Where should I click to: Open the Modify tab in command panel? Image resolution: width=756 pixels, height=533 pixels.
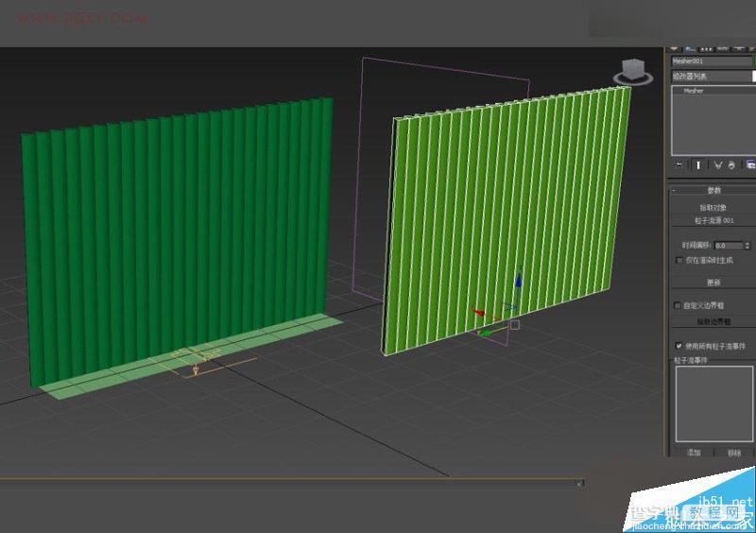(x=690, y=48)
